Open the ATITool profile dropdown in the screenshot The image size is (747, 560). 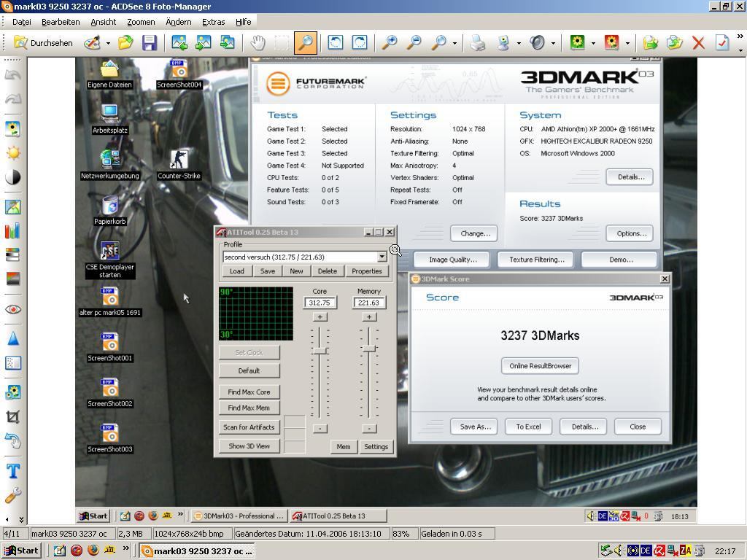(382, 257)
